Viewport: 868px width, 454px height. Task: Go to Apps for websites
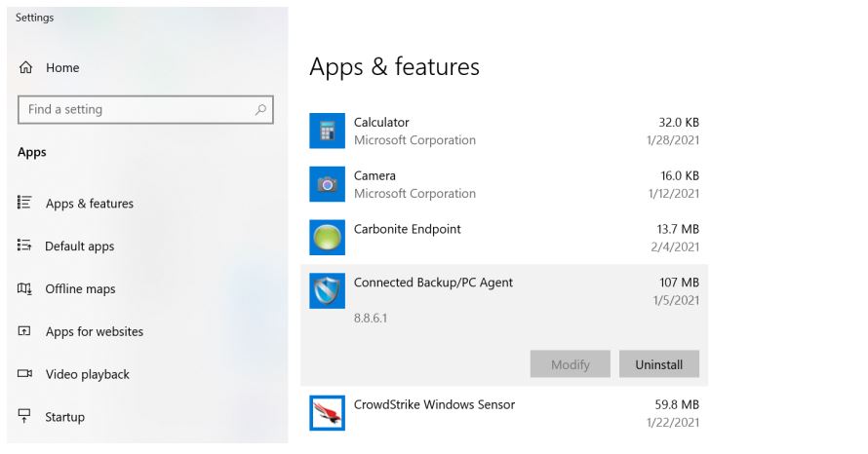94,332
